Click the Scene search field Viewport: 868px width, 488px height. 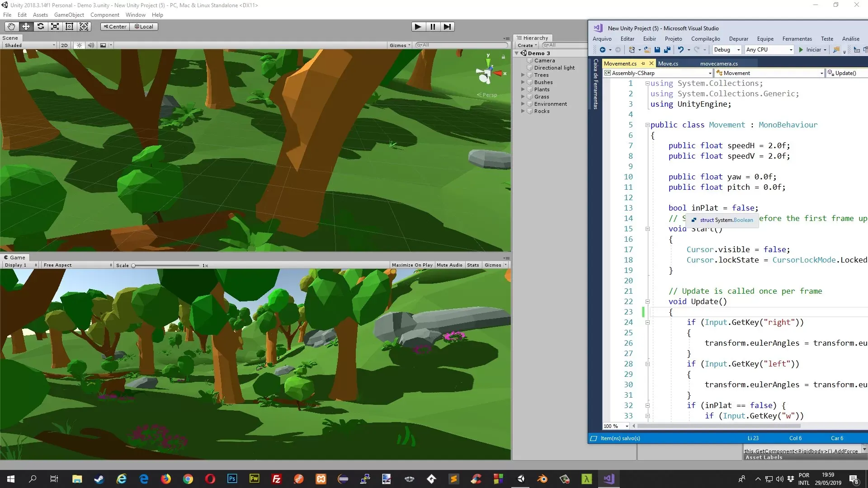coord(462,45)
